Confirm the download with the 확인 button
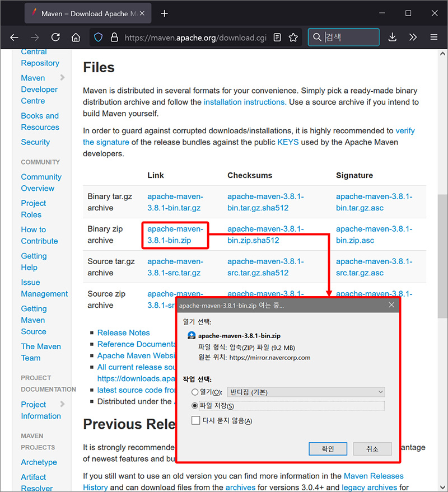The width and height of the screenshot is (448, 492). pyautogui.click(x=328, y=449)
